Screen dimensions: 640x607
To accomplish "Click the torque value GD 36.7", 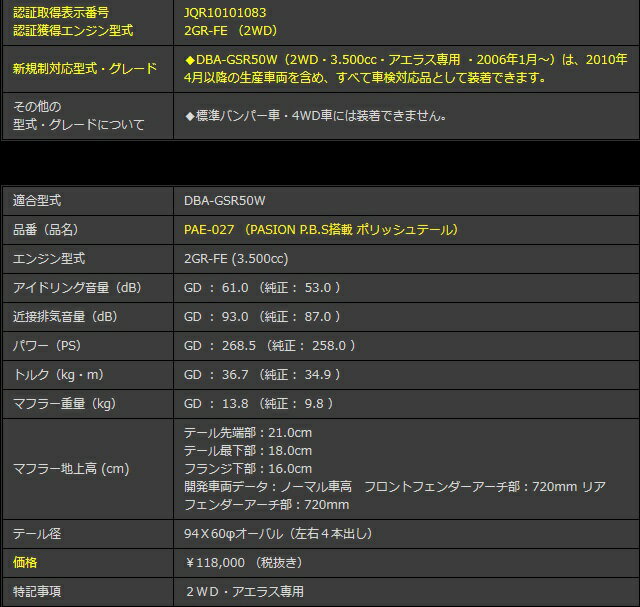I will tap(263, 374).
